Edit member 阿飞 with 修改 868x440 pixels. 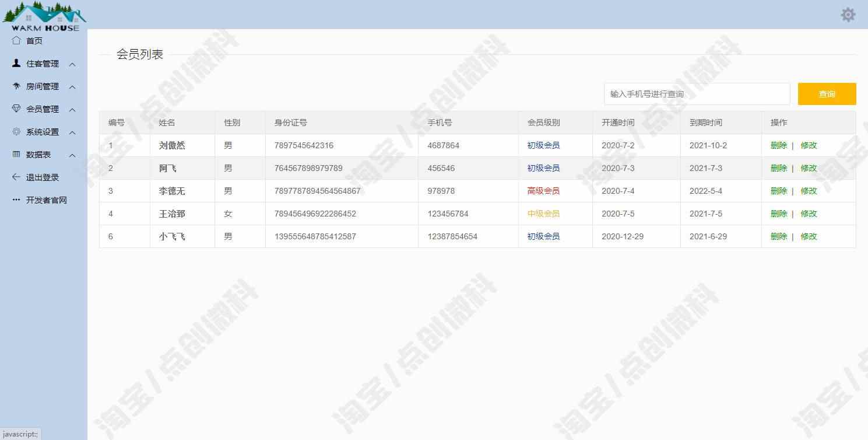(809, 168)
